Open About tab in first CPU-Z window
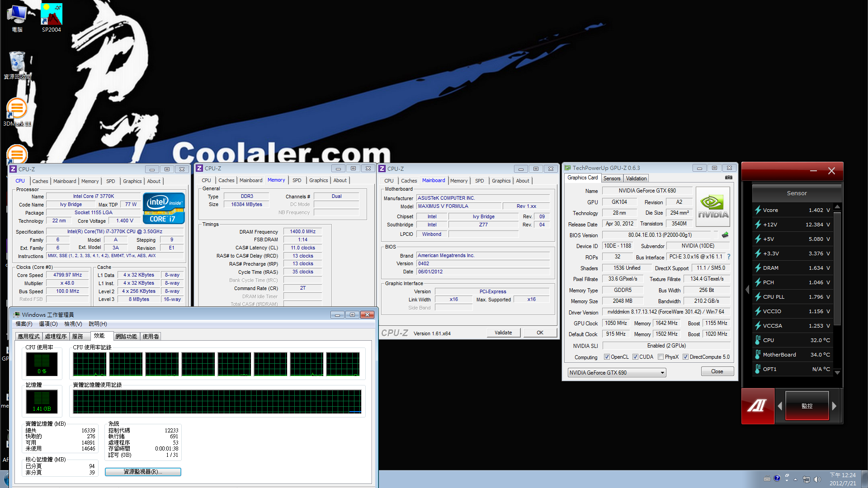Screen dimensions: 868x488 coord(154,181)
